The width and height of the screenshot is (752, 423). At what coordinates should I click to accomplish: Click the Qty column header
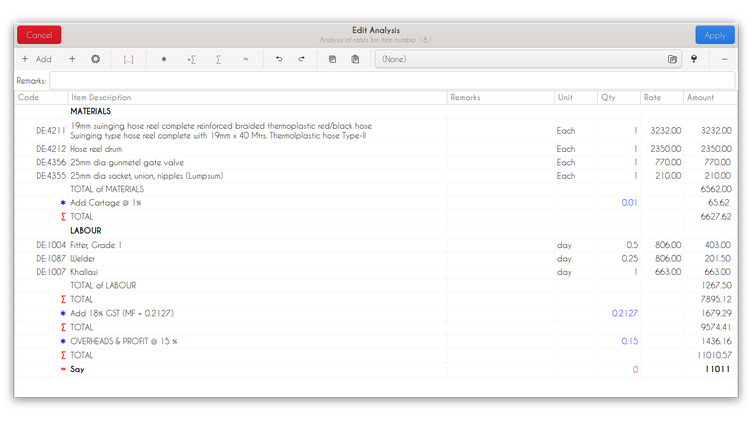608,98
